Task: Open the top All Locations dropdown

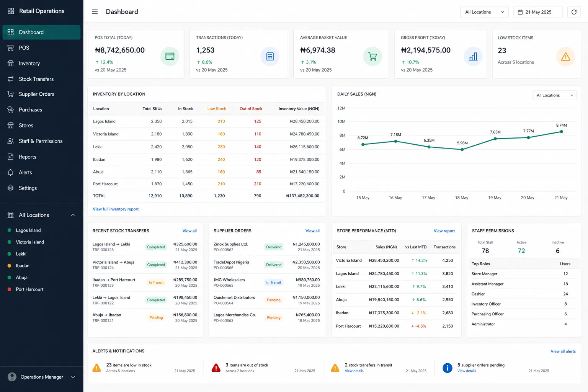Action: coord(484,12)
